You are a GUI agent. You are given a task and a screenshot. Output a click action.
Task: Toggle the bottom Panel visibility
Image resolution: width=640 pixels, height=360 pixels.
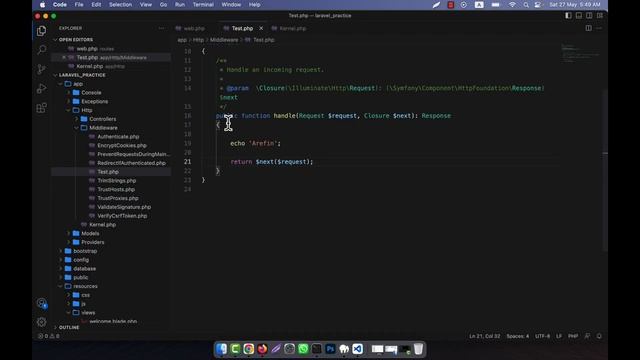point(579,16)
